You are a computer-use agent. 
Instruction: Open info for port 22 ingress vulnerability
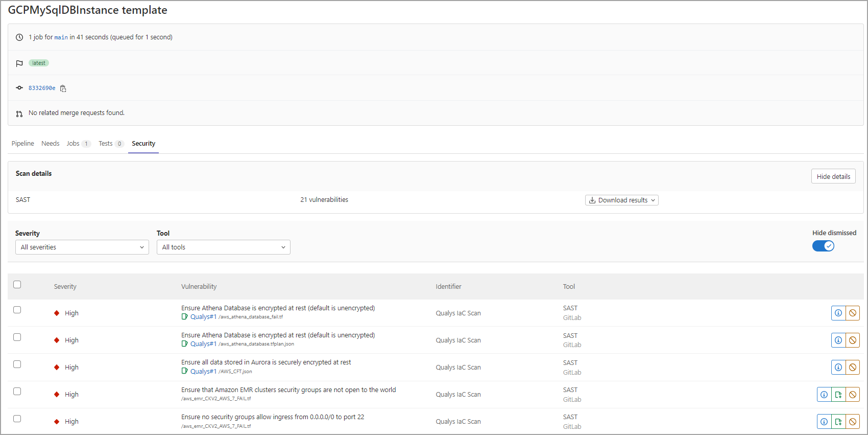click(x=824, y=422)
